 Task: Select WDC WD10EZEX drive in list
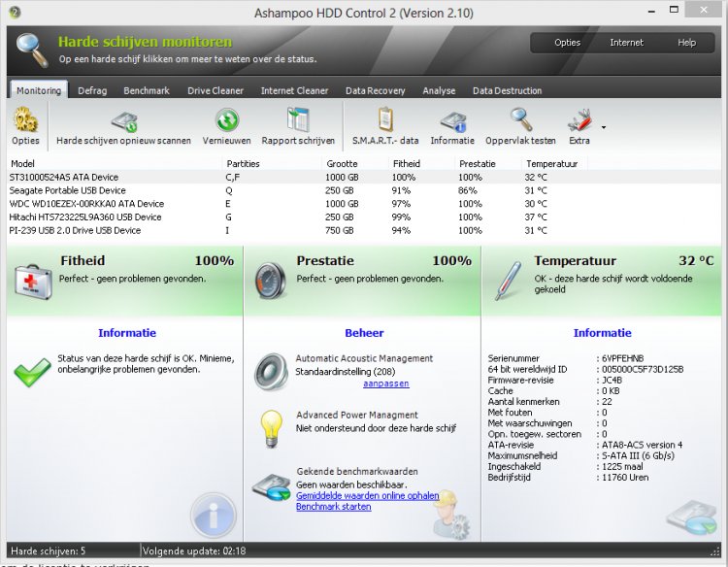click(86, 204)
